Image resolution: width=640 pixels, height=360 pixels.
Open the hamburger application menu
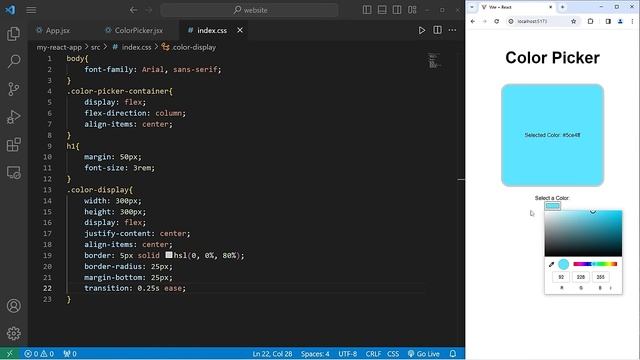pyautogui.click(x=31, y=10)
